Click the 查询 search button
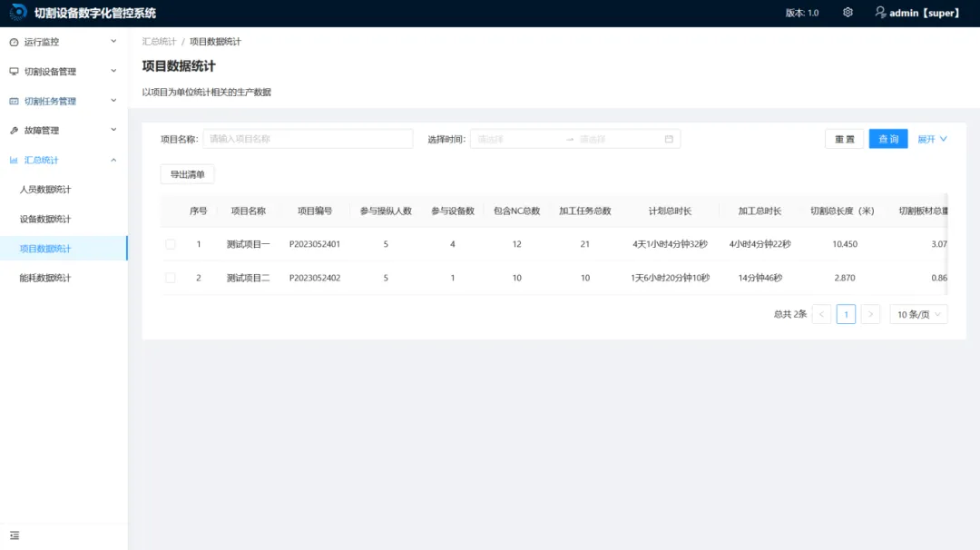This screenshot has height=550, width=980. [x=888, y=139]
